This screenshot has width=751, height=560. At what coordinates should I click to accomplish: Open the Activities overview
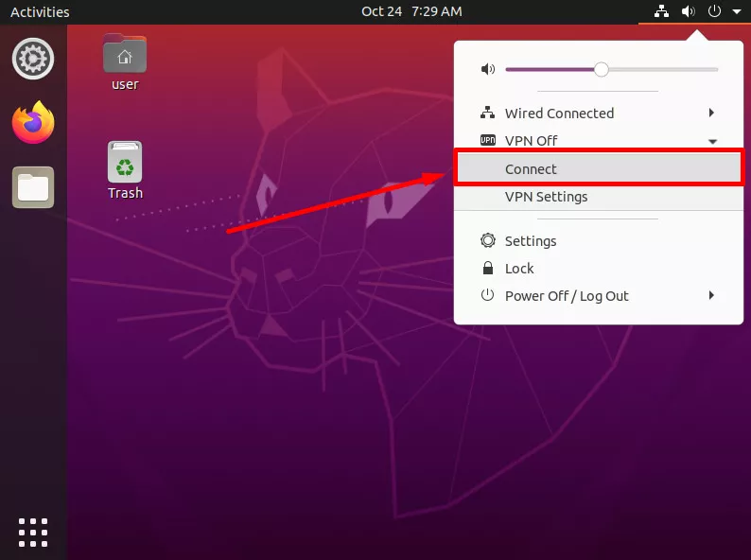40,11
